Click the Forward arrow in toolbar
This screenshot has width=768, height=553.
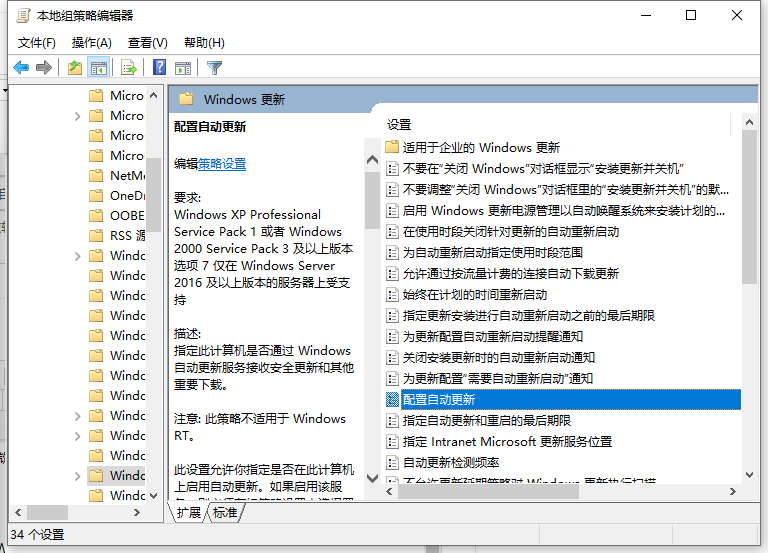(x=44, y=68)
